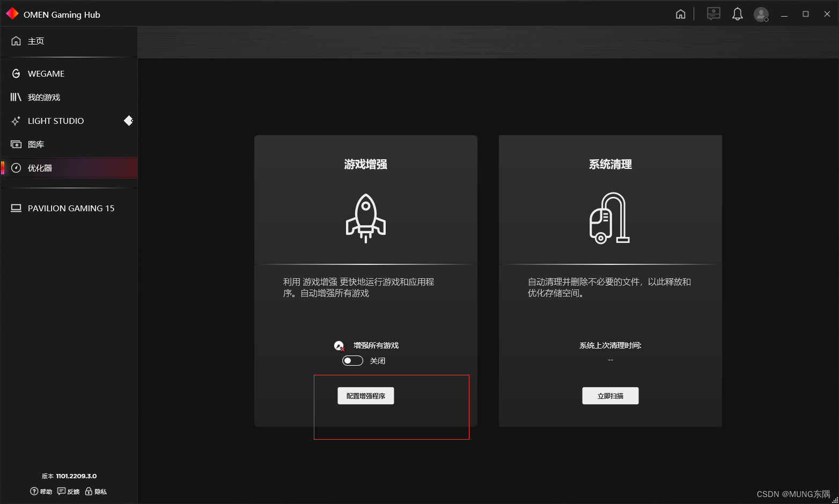This screenshot has width=839, height=504.
Task: Click the 游戏增强 card title
Action: (x=366, y=165)
